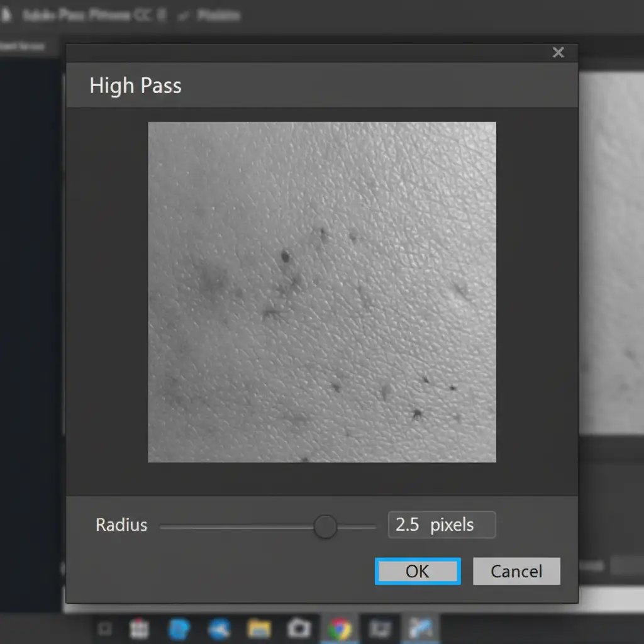Click the Radius label
This screenshot has height=644, width=644.
coord(121,525)
